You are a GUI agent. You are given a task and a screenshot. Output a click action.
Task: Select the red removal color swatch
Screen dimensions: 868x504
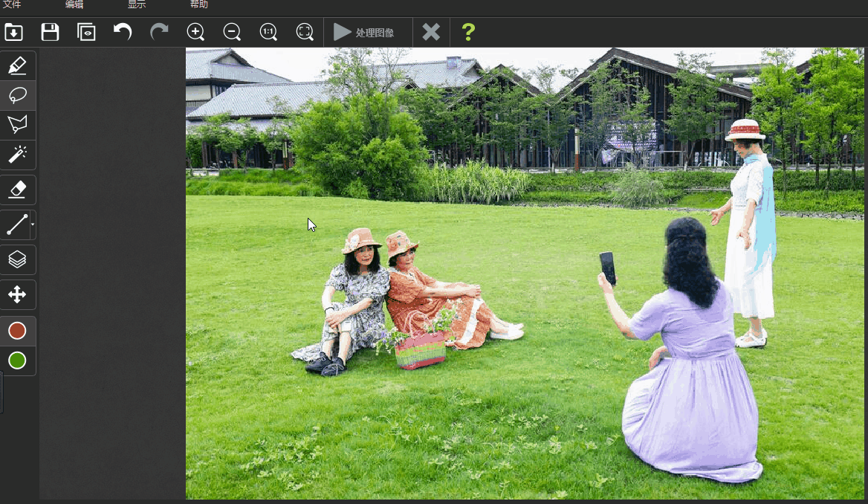(x=18, y=330)
